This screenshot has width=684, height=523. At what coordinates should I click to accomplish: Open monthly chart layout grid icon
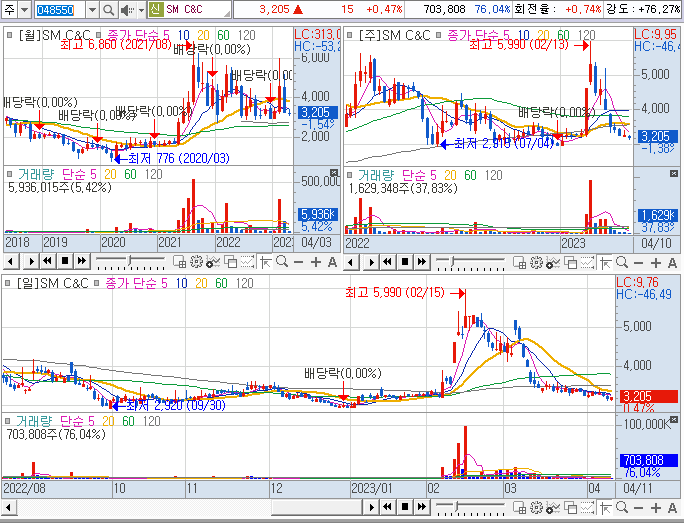179,262
